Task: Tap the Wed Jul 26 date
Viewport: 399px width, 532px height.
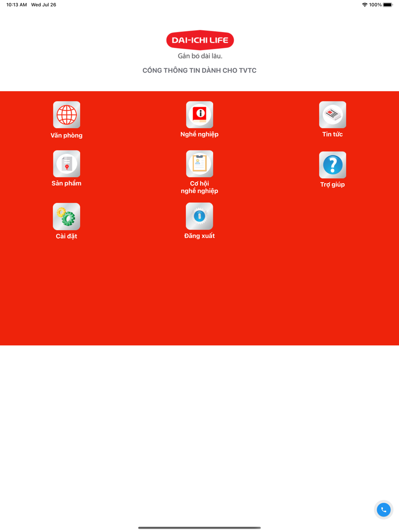Action: tap(43, 5)
